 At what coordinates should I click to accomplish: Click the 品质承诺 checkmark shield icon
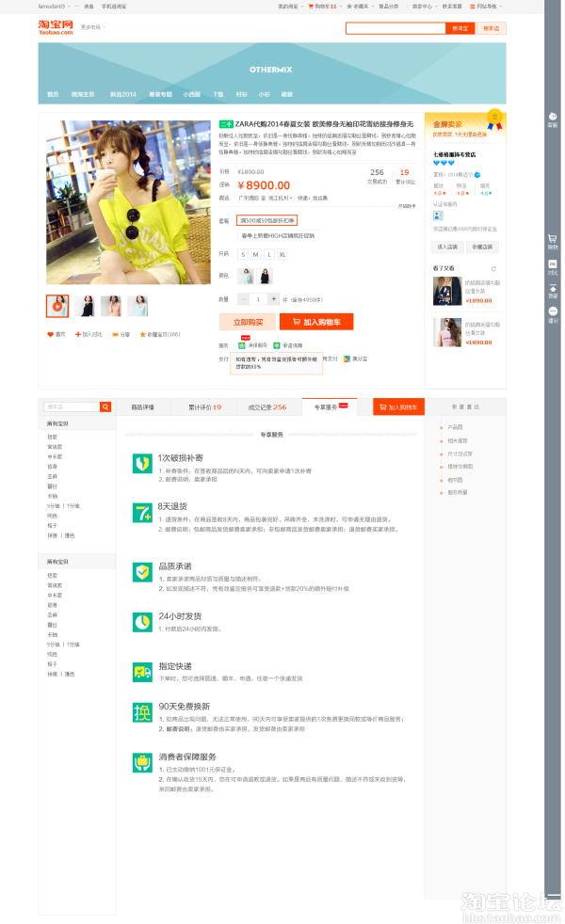click(x=143, y=571)
